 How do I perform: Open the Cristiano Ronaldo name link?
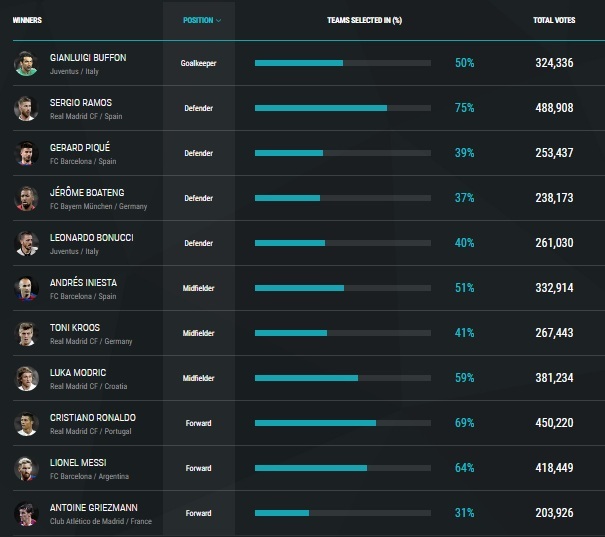pos(93,418)
